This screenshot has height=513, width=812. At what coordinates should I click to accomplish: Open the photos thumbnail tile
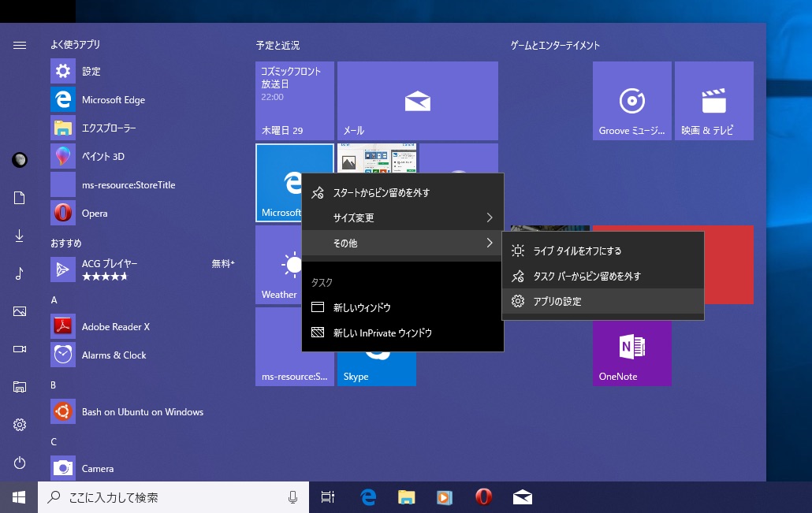(x=377, y=158)
